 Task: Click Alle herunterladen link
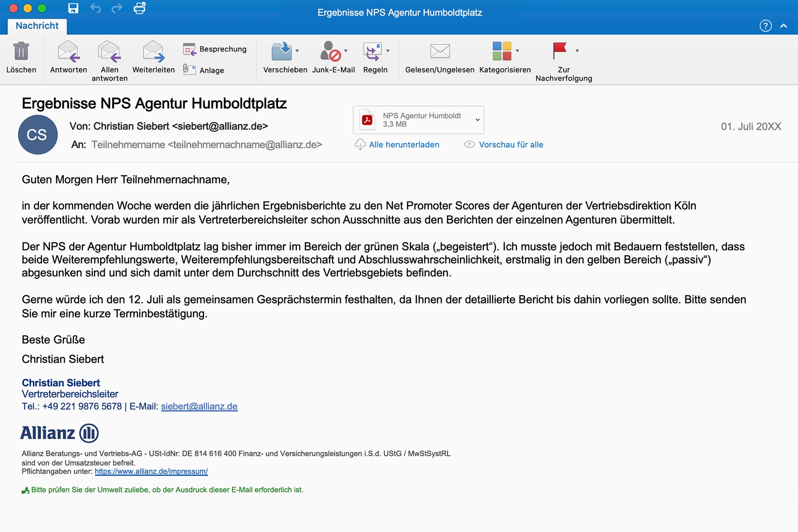(x=404, y=145)
